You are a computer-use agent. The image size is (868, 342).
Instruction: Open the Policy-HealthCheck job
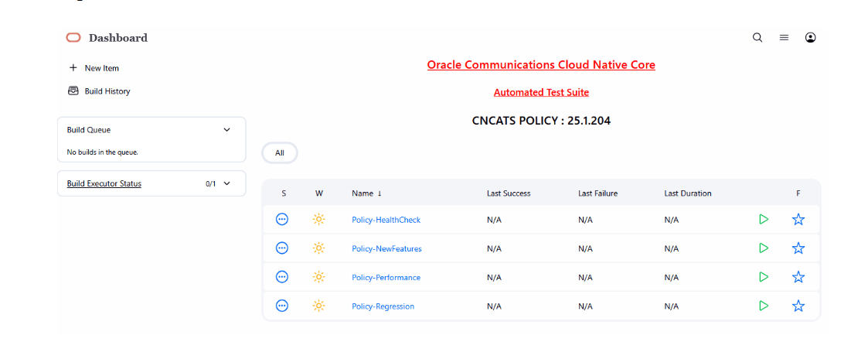386,220
